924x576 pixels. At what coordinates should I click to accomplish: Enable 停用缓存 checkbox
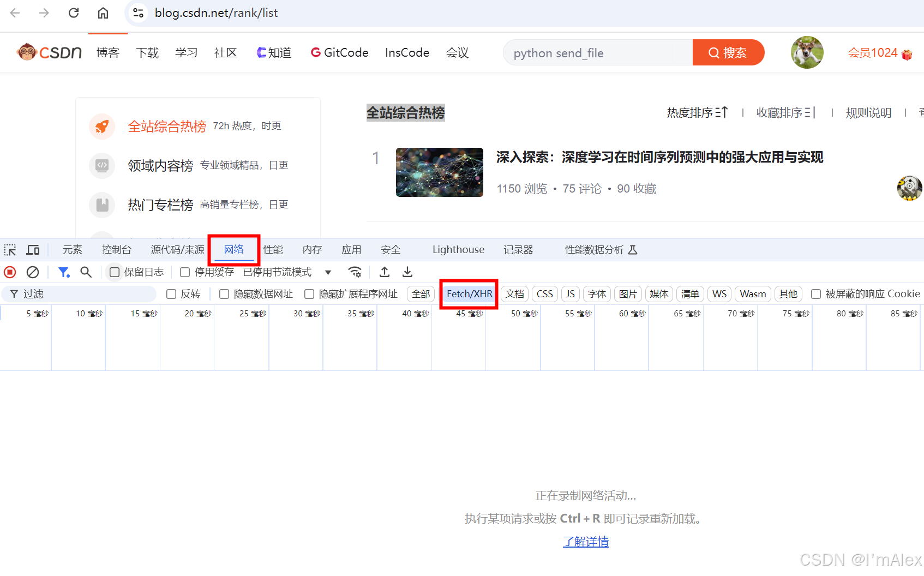click(x=185, y=272)
